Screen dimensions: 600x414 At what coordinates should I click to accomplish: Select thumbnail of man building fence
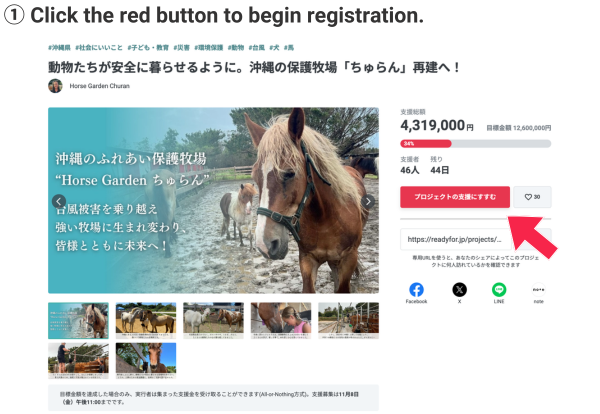click(x=78, y=360)
